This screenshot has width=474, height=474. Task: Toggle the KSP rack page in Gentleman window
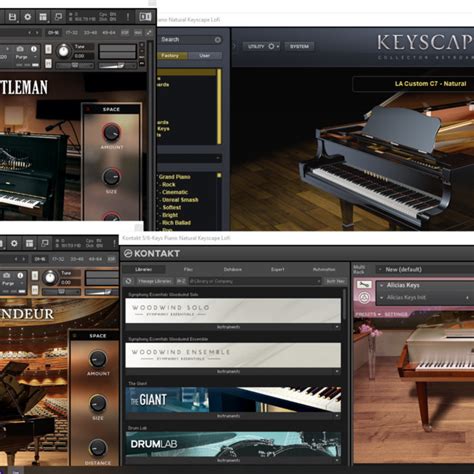coord(125,33)
